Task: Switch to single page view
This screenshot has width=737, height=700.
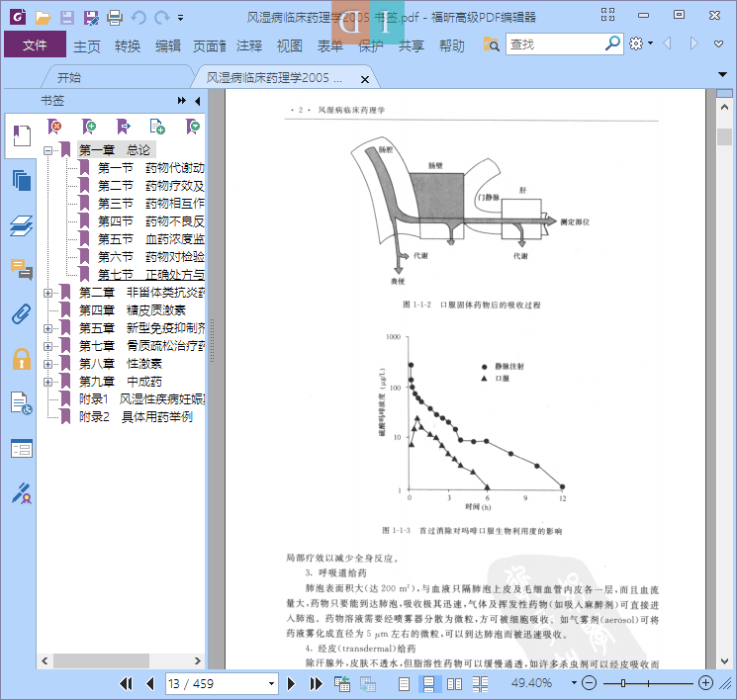Action: pyautogui.click(x=405, y=683)
